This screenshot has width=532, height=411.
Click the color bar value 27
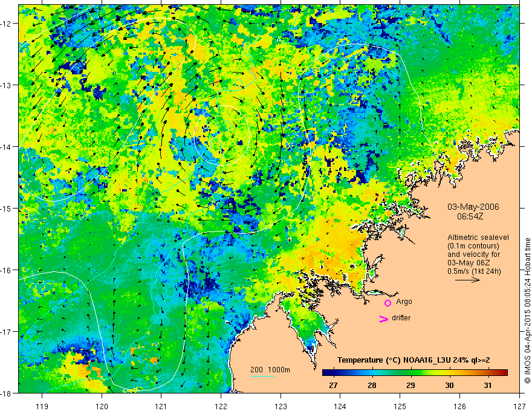(333, 385)
